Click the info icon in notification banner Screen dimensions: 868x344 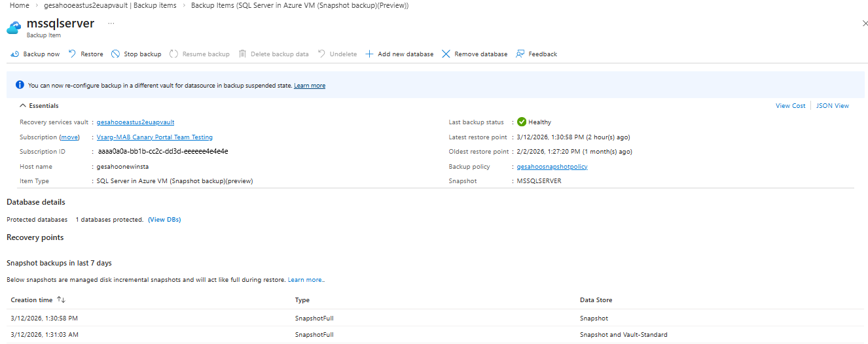click(x=20, y=85)
